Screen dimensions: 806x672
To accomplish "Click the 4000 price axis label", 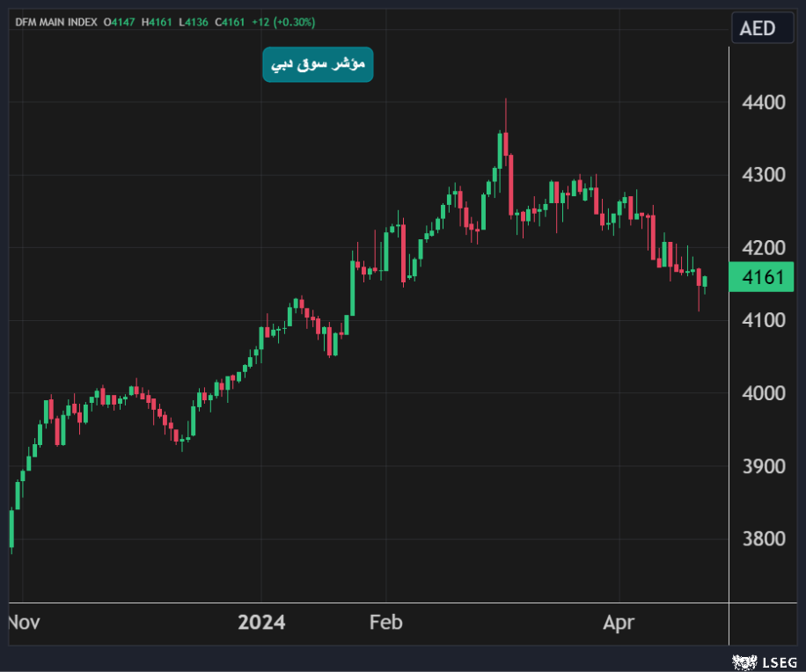I will pyautogui.click(x=764, y=393).
